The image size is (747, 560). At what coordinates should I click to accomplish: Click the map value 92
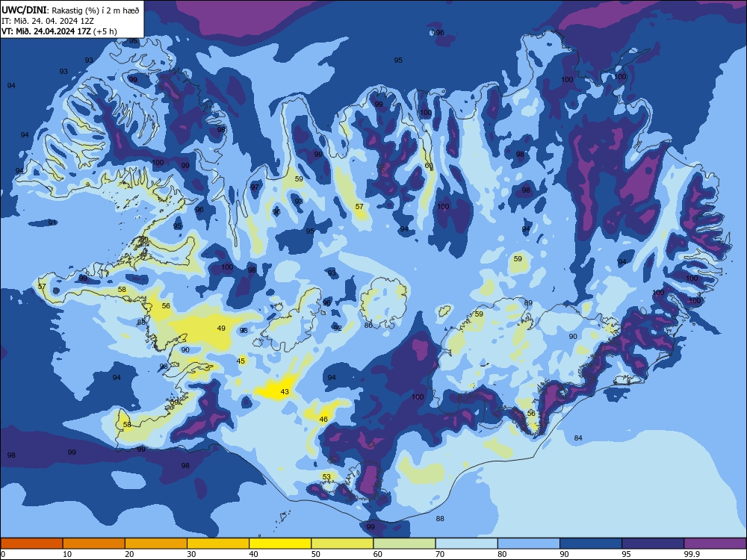click(x=338, y=328)
